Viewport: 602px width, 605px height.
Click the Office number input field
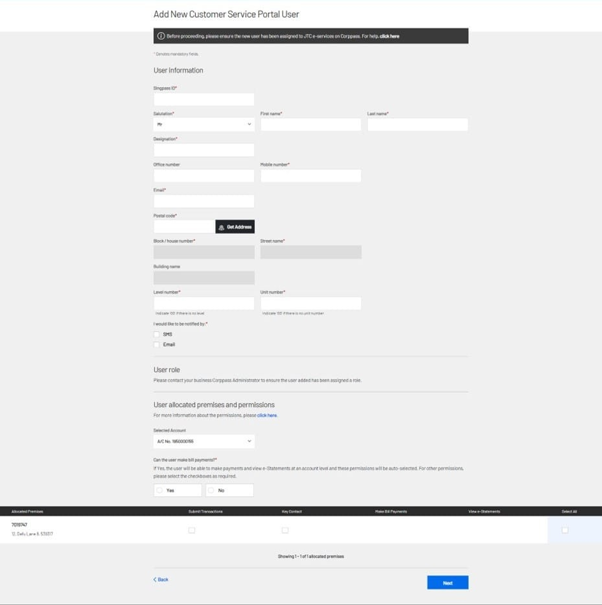pyautogui.click(x=204, y=176)
